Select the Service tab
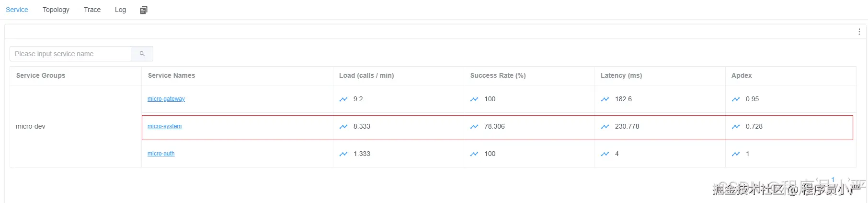Viewport: 868px width, 203px height. (x=17, y=10)
